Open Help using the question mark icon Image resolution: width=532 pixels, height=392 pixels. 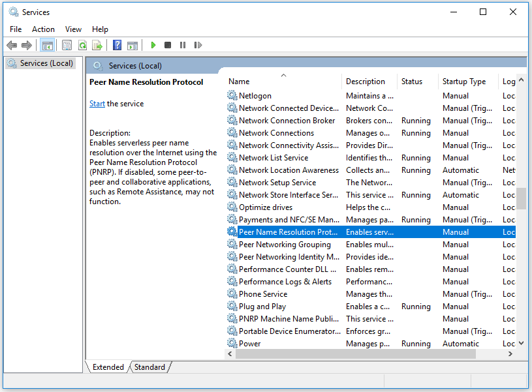click(116, 44)
